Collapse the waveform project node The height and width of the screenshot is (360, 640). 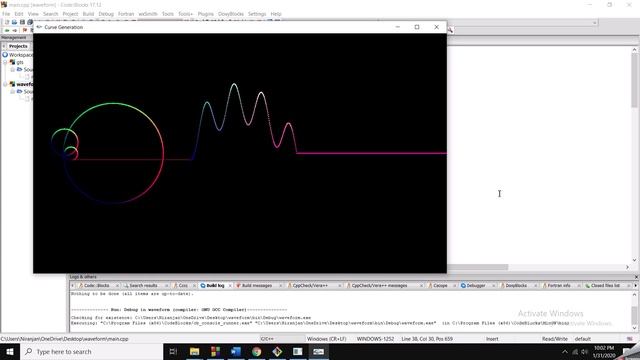5,84
